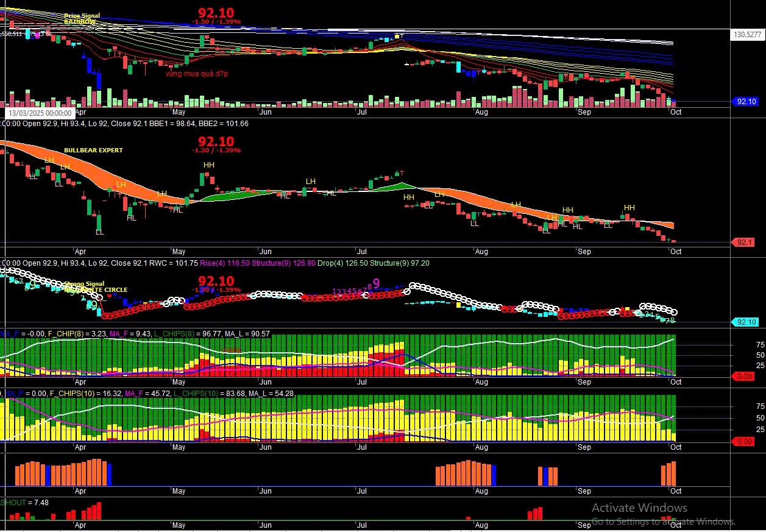Click the F_CHIPS(10) = 16.32 readout
The height and width of the screenshot is (532, 766).
click(86, 394)
